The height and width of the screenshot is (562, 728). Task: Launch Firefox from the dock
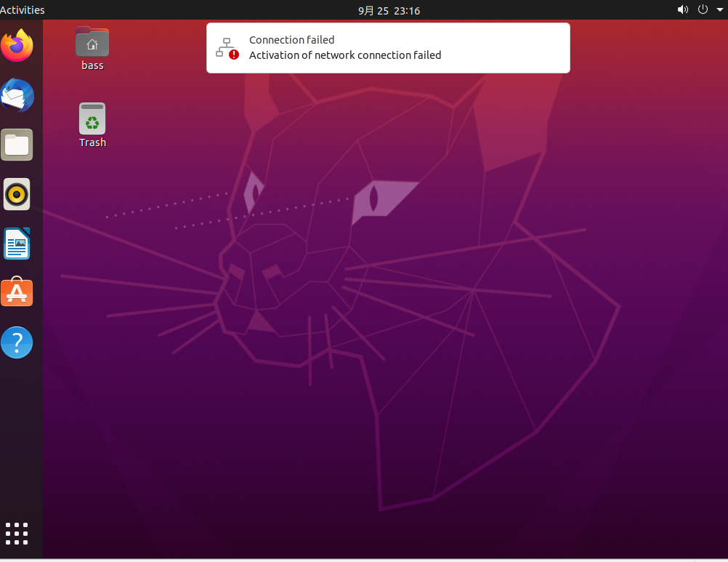17,45
